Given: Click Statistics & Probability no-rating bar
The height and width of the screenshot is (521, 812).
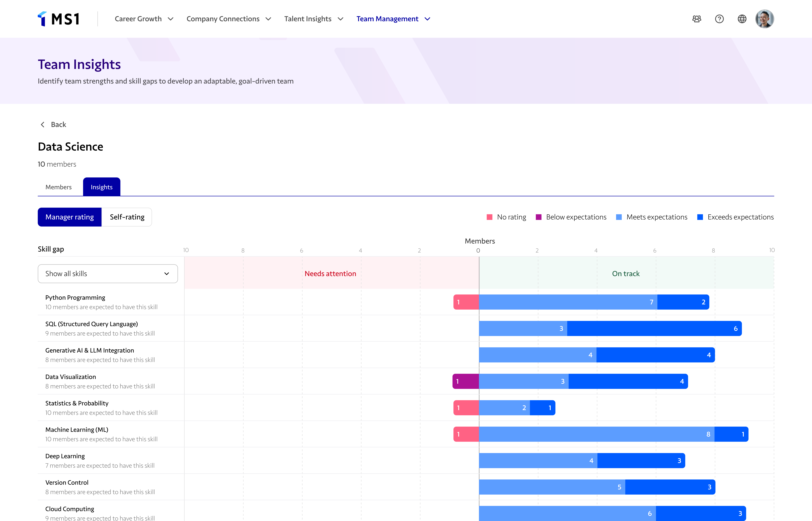Looking at the screenshot, I should tap(466, 408).
